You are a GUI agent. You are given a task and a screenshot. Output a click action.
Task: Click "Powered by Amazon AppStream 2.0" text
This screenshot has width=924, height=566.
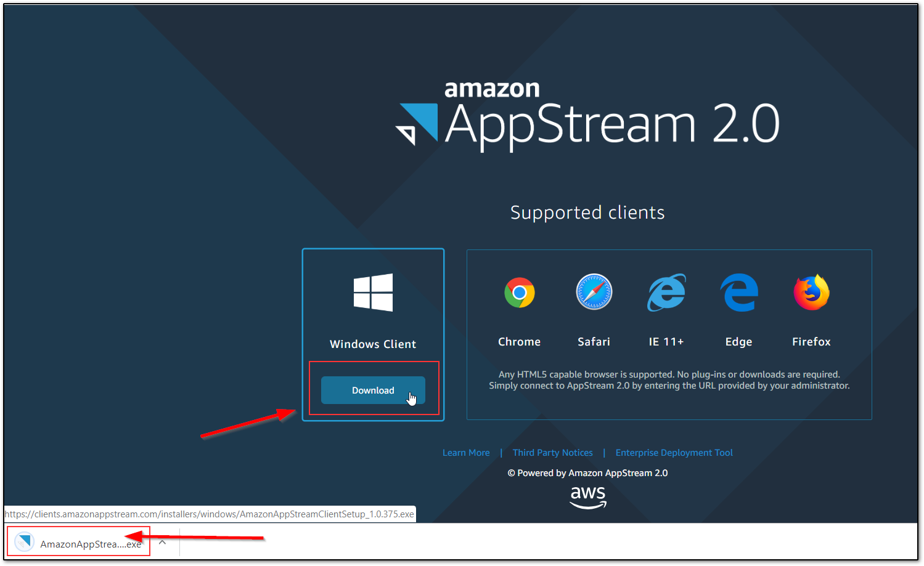[x=587, y=473]
